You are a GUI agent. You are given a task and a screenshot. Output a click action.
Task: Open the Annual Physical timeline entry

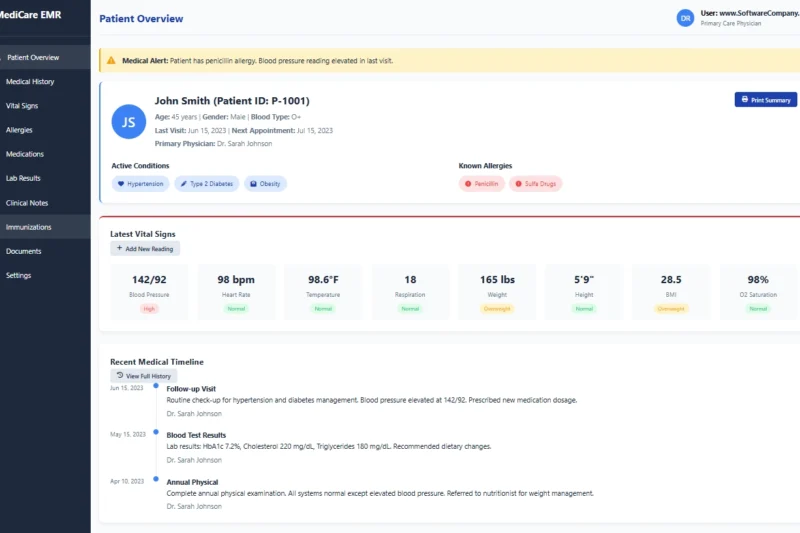(380, 494)
